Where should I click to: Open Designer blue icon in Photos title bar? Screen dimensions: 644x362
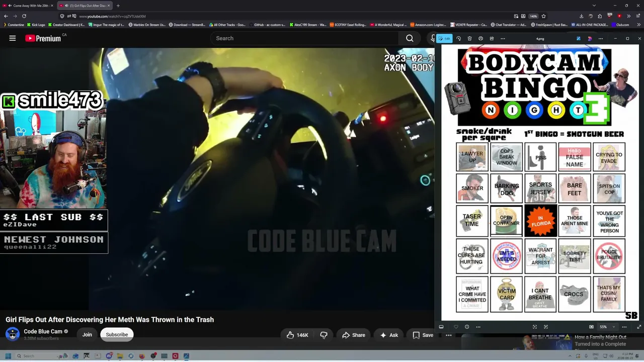point(578,39)
